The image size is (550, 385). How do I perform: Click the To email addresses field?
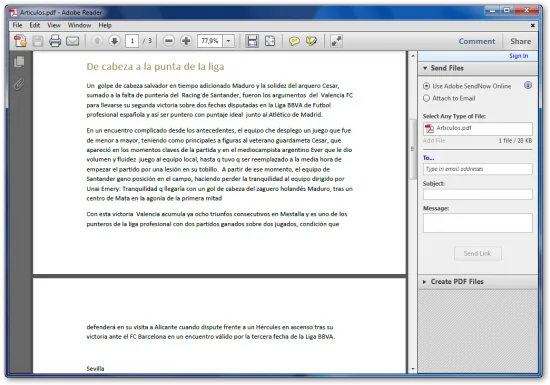[x=477, y=169]
